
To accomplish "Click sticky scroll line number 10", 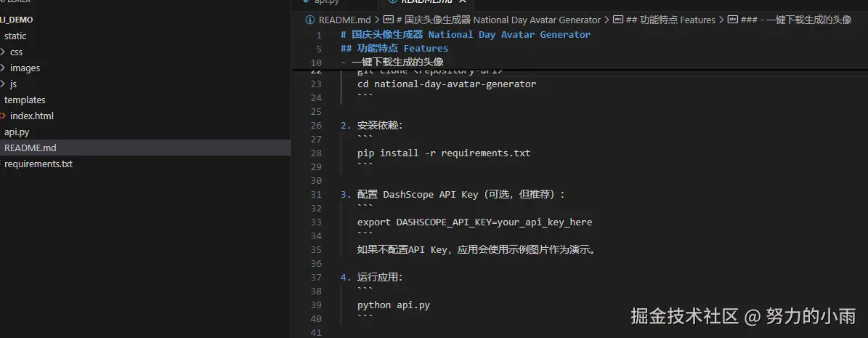I will coord(316,63).
